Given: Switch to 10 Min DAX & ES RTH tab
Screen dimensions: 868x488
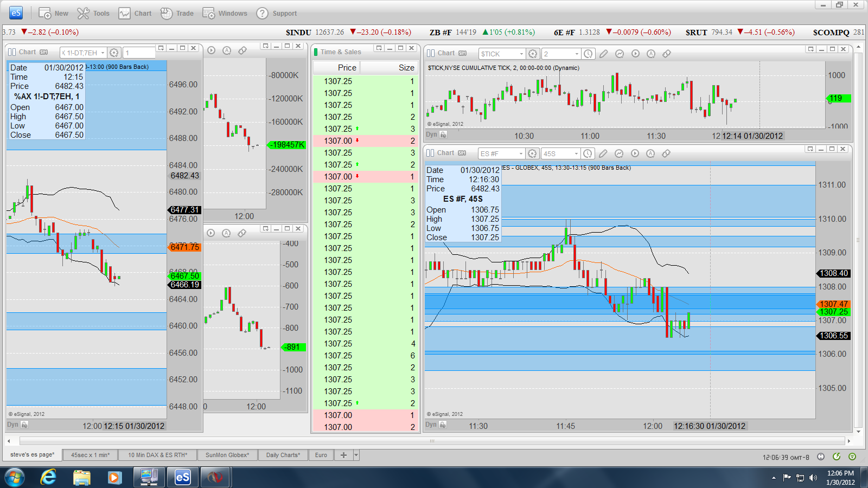Looking at the screenshot, I should [x=158, y=455].
